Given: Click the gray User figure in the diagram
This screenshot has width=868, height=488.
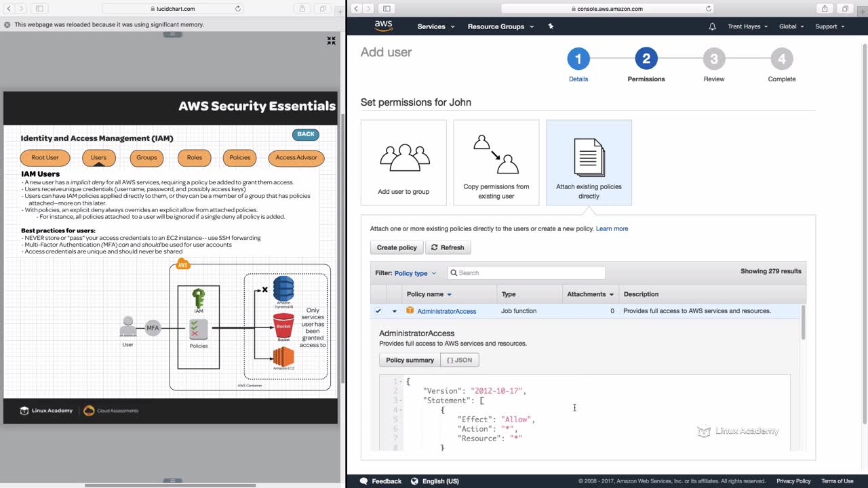Looking at the screenshot, I should point(127,327).
